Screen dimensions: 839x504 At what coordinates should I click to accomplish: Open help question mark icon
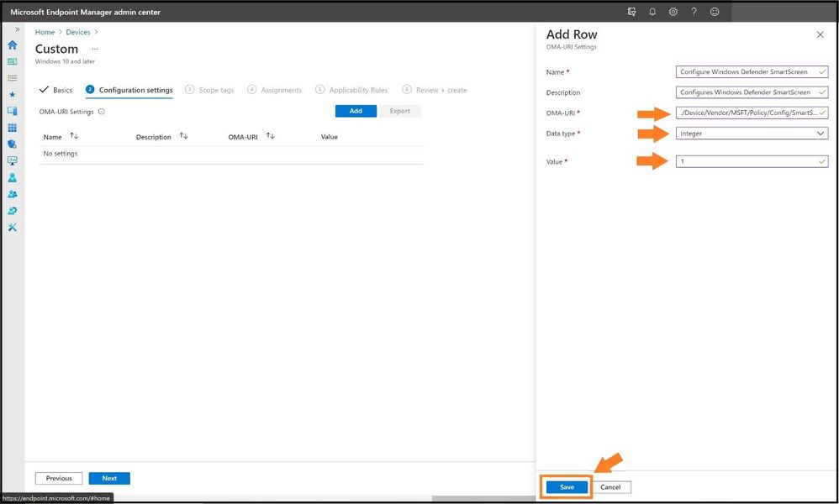pos(694,12)
